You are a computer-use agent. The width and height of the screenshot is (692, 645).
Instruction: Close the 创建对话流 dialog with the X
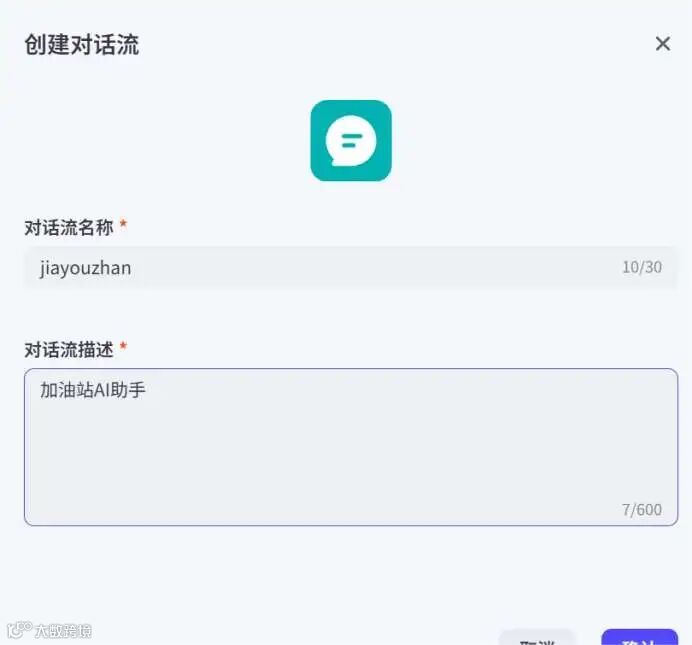coord(662,44)
